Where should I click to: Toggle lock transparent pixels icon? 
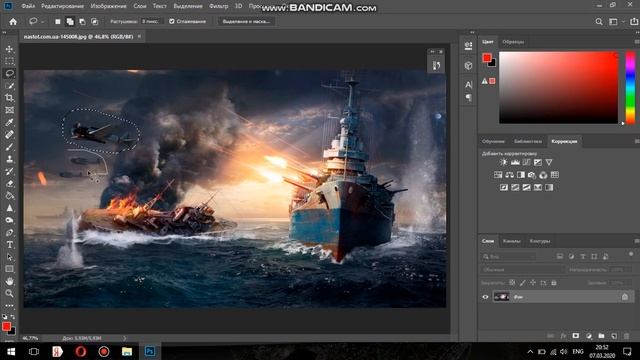tap(512, 282)
